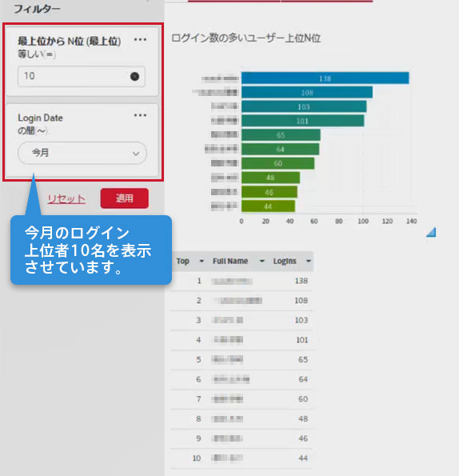Open options menu for 最上位からN位 filter

[140, 39]
